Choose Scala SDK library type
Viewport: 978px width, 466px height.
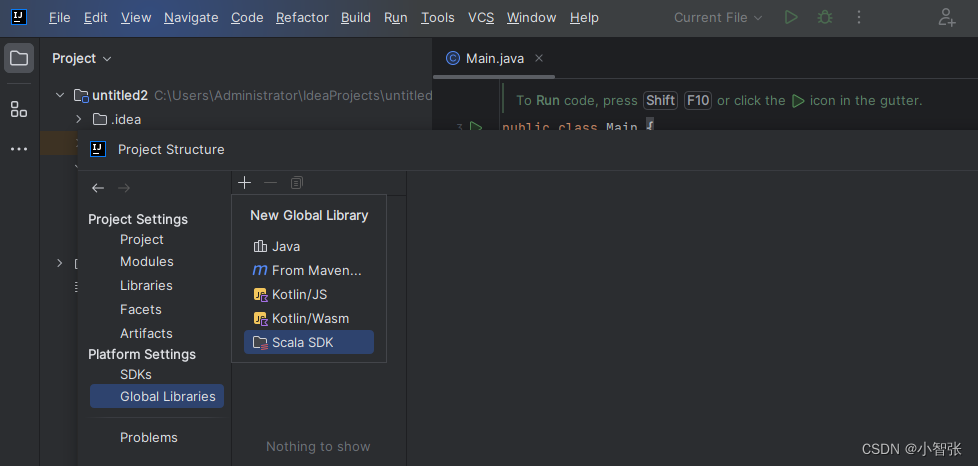tap(309, 342)
